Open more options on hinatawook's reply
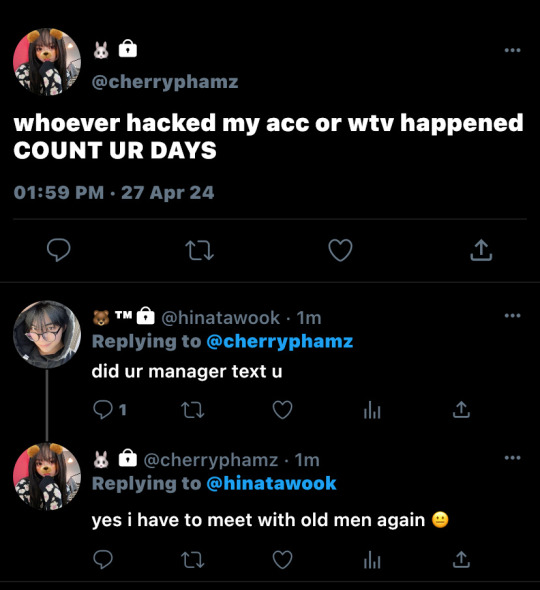Screen dimensions: 540x590 click(513, 315)
